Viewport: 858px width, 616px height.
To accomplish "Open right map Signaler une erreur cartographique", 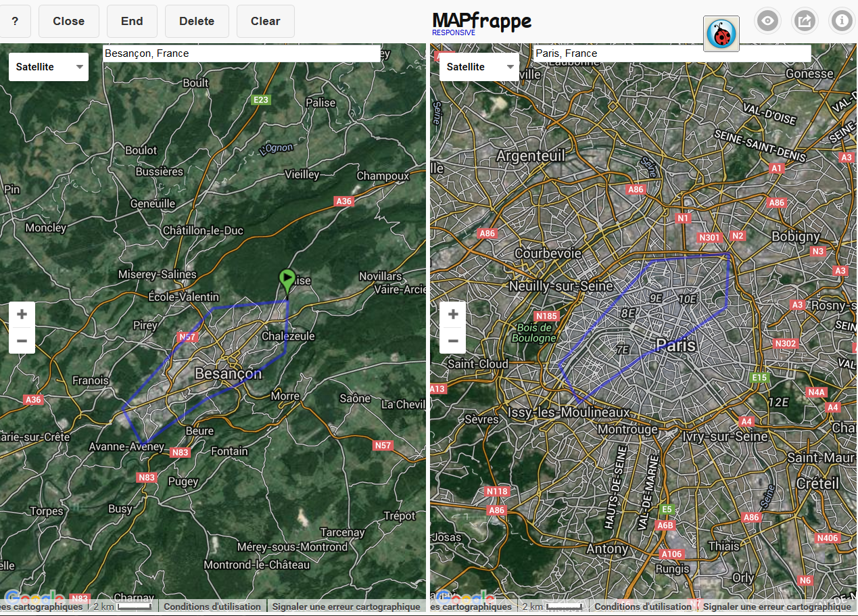I will (777, 607).
